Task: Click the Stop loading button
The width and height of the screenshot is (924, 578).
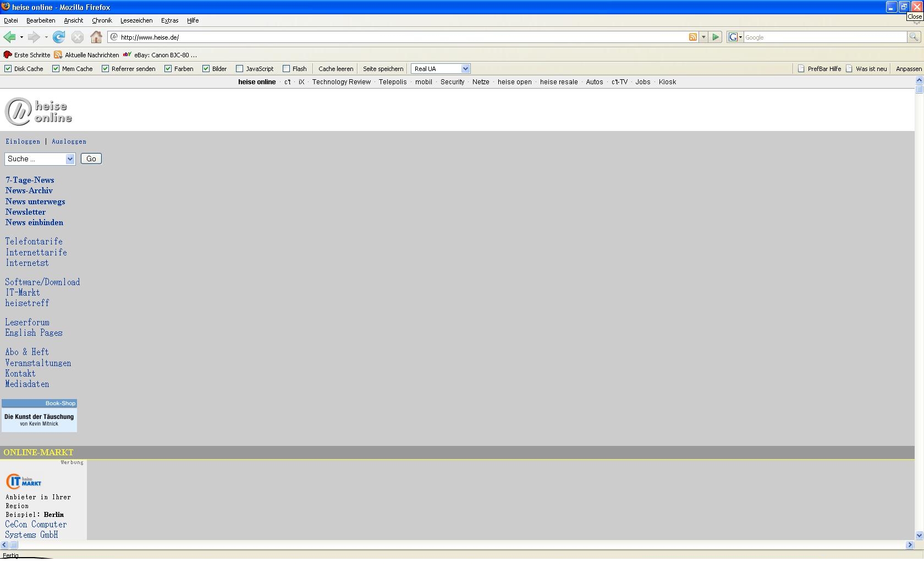Action: click(78, 37)
